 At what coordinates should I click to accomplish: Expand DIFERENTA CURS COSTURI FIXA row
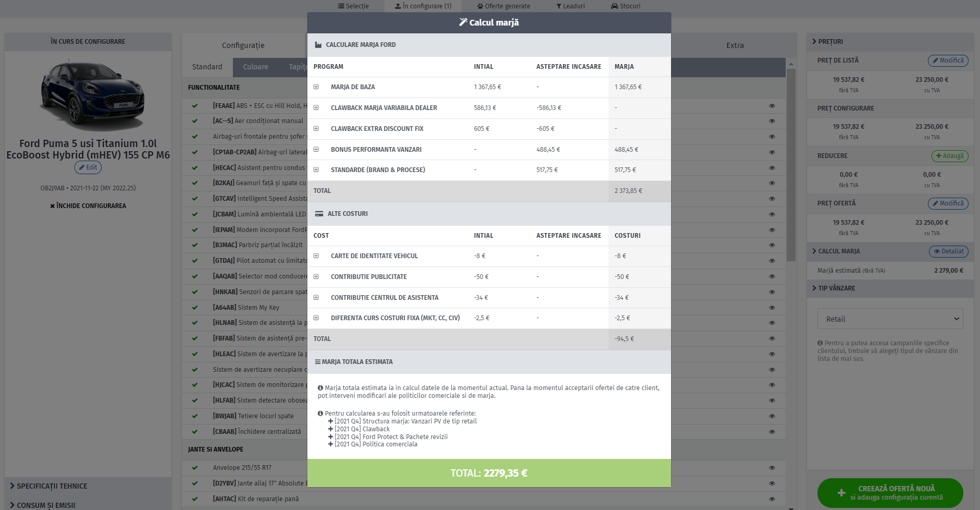(x=316, y=318)
